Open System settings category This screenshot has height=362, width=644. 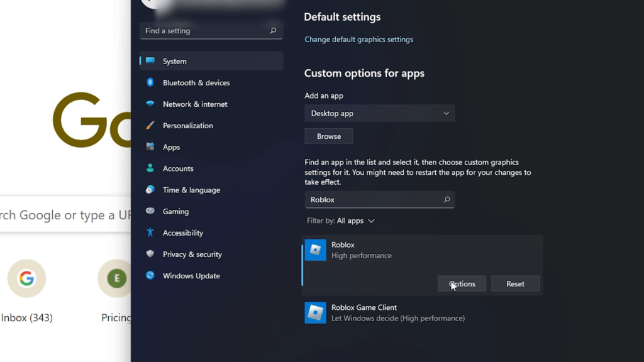coord(211,61)
